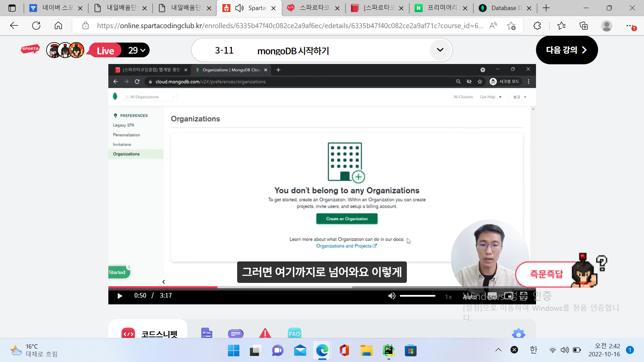The height and width of the screenshot is (362, 644).
Task: Switch to first 내일배움단 tab
Action: coord(121,8)
